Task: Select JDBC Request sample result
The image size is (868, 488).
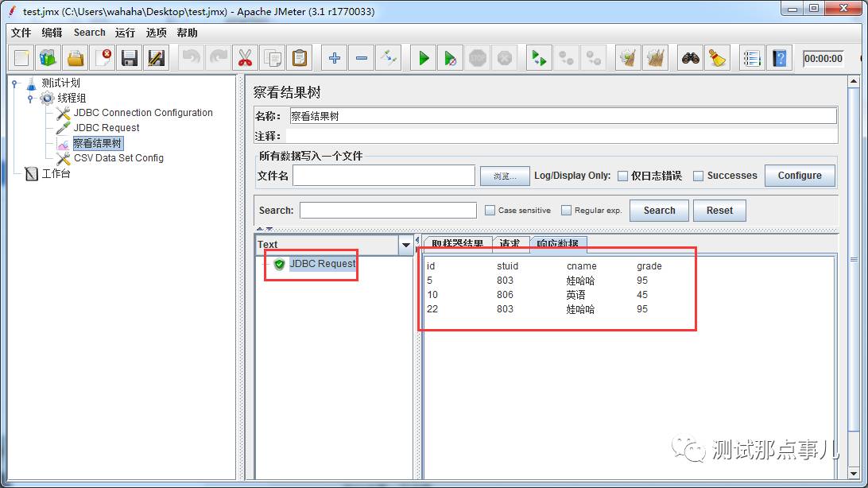Action: (322, 264)
